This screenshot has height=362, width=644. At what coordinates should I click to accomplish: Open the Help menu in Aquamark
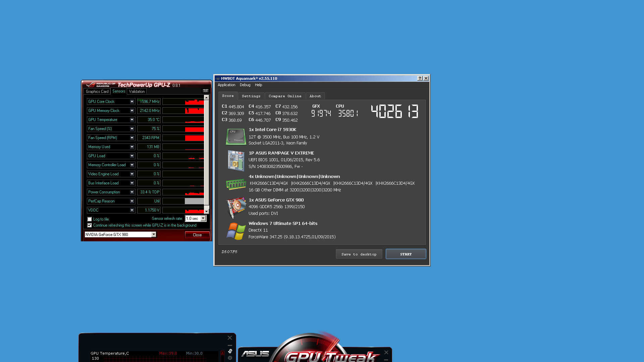tap(258, 85)
